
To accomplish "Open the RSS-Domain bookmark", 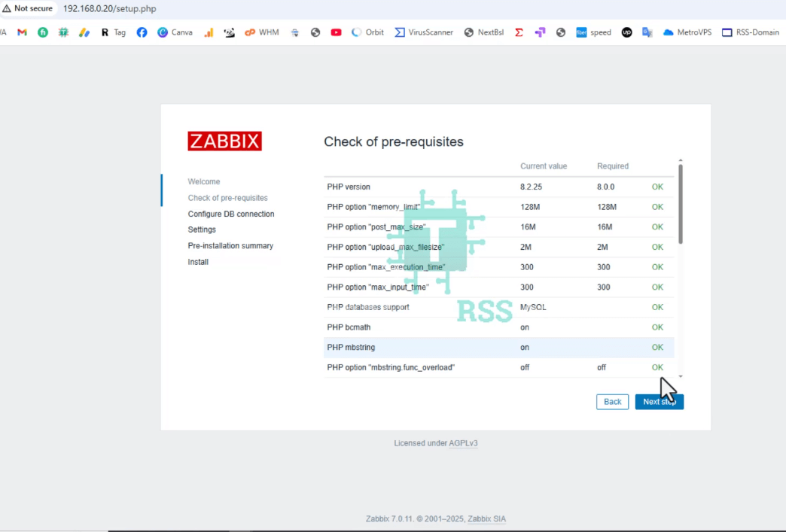I will [751, 32].
